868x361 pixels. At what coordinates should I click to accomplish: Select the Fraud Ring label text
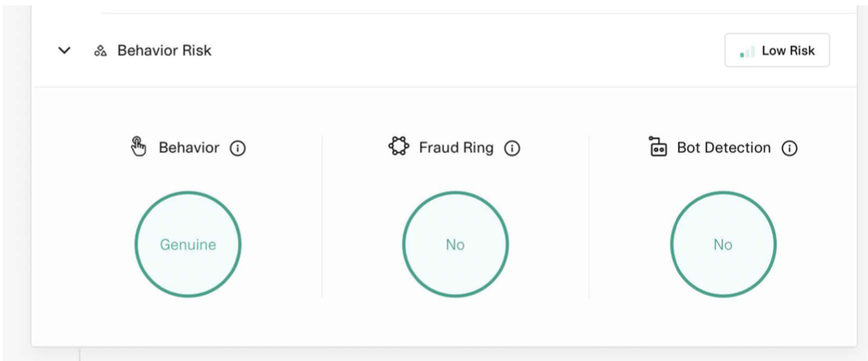456,148
